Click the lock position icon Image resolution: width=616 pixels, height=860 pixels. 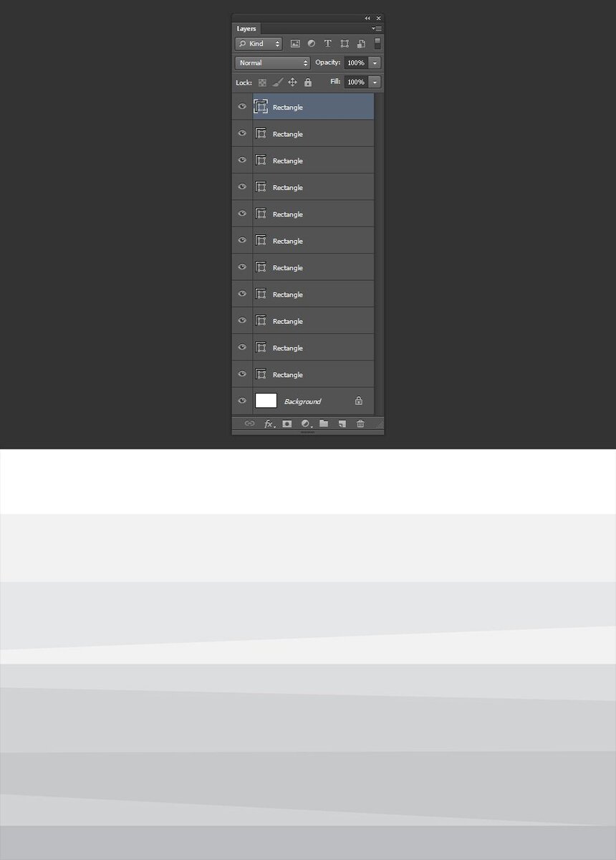point(292,82)
